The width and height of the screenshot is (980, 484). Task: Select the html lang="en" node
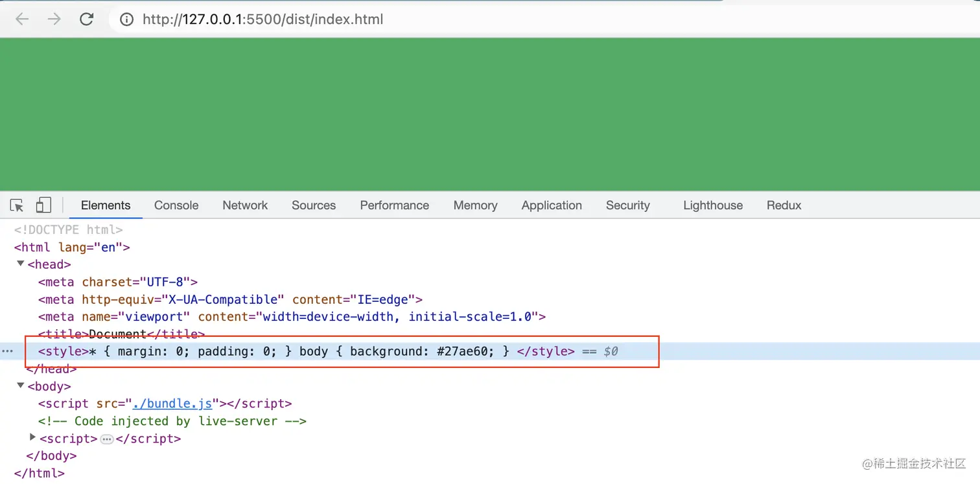(72, 247)
